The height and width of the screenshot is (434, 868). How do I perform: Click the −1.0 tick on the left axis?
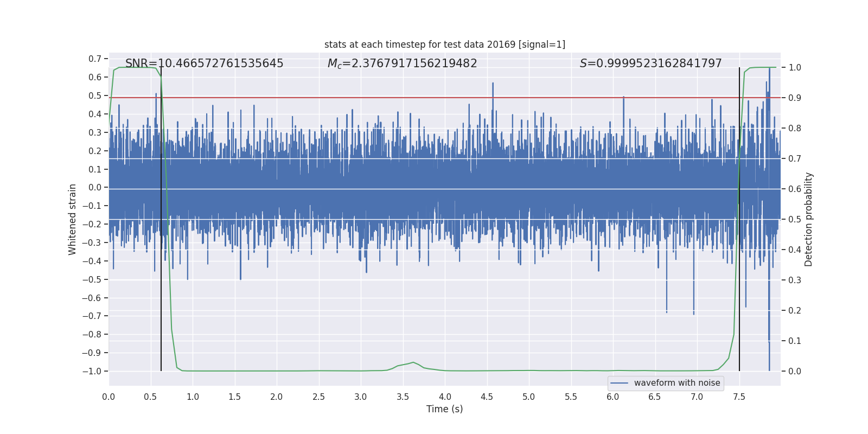tap(92, 371)
